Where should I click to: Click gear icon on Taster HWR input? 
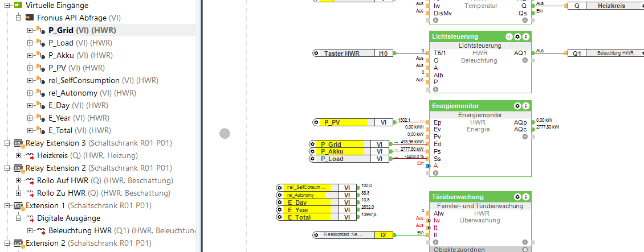pos(316,53)
